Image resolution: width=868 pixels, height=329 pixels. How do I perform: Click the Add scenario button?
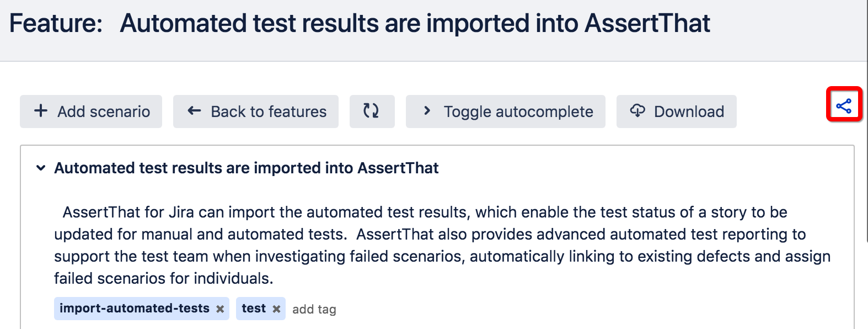(x=91, y=111)
